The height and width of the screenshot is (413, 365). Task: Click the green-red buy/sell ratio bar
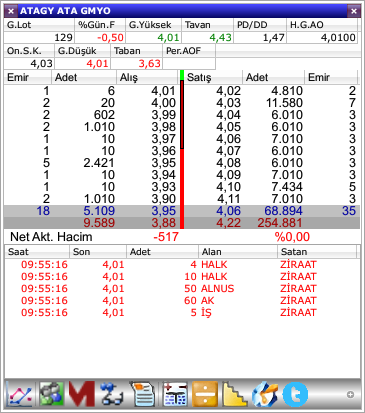(x=182, y=149)
